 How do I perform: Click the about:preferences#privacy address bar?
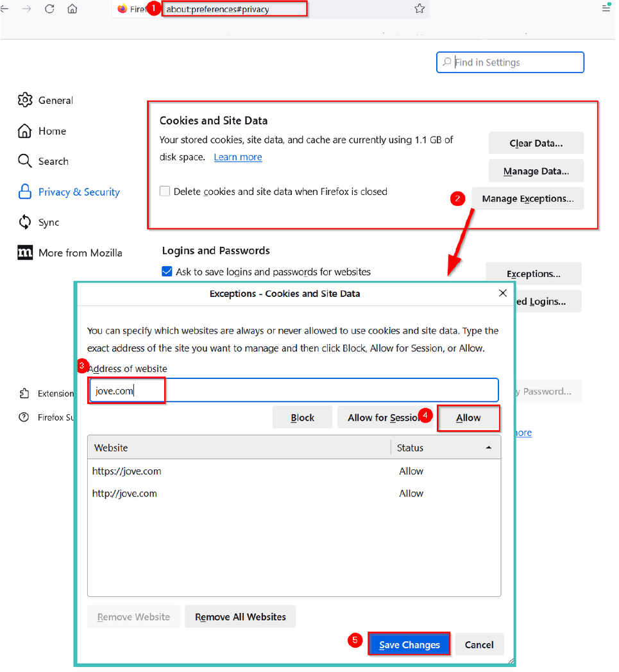pyautogui.click(x=235, y=9)
